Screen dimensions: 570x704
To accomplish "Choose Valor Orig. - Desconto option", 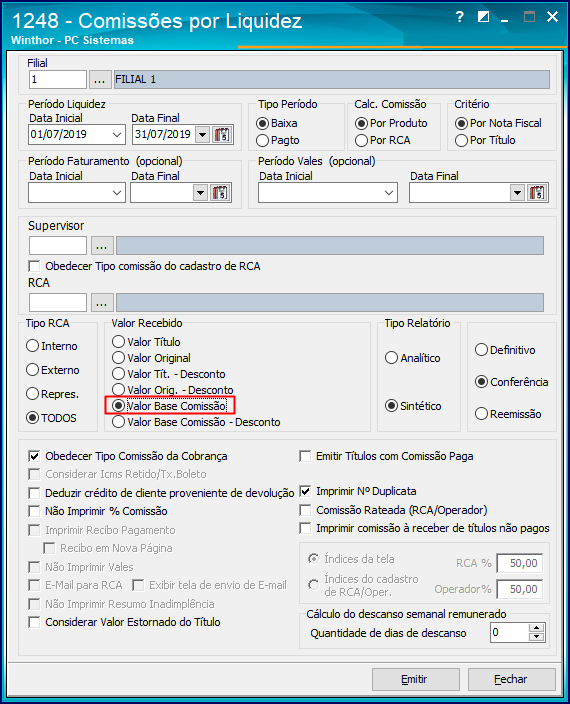I will [173, 390].
